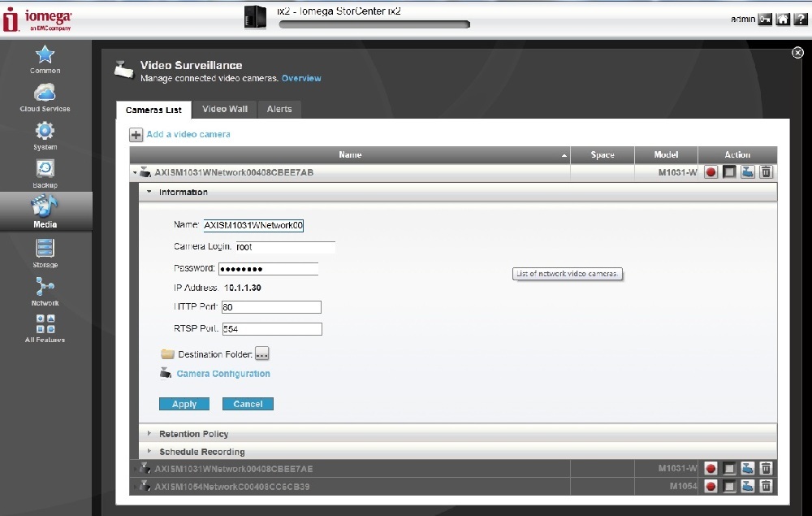The height and width of the screenshot is (516, 812).
Task: Click the Iomega logo
Action: tap(37, 20)
